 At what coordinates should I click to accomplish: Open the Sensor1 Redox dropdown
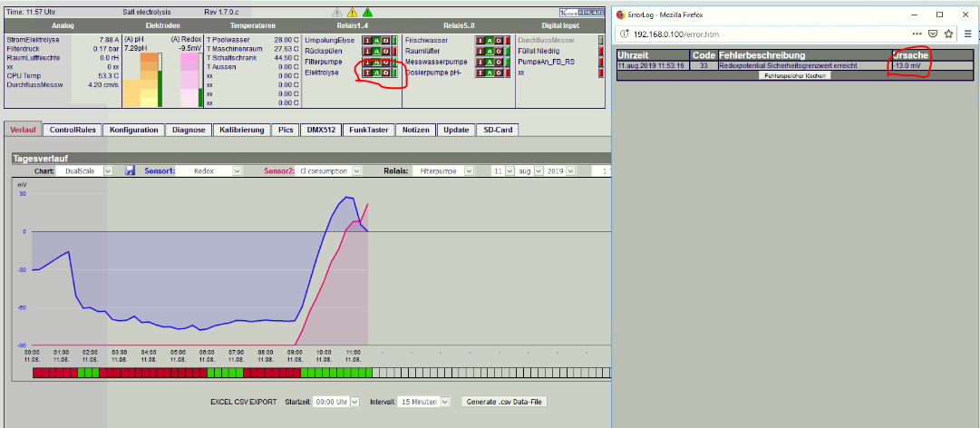coord(209,170)
